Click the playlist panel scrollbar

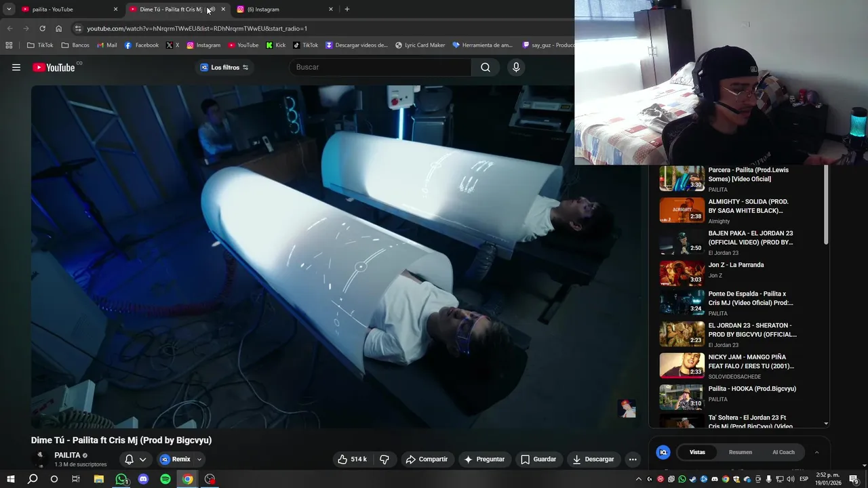[826, 205]
